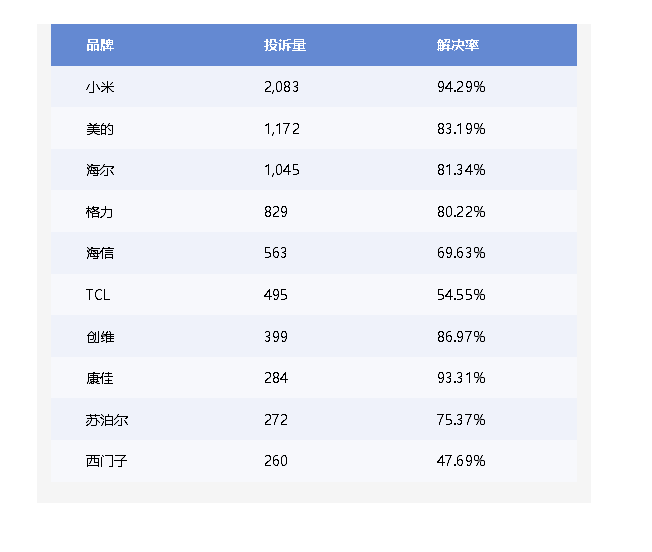Select the 格力 brand cell
The width and height of the screenshot is (652, 552).
pos(99,212)
